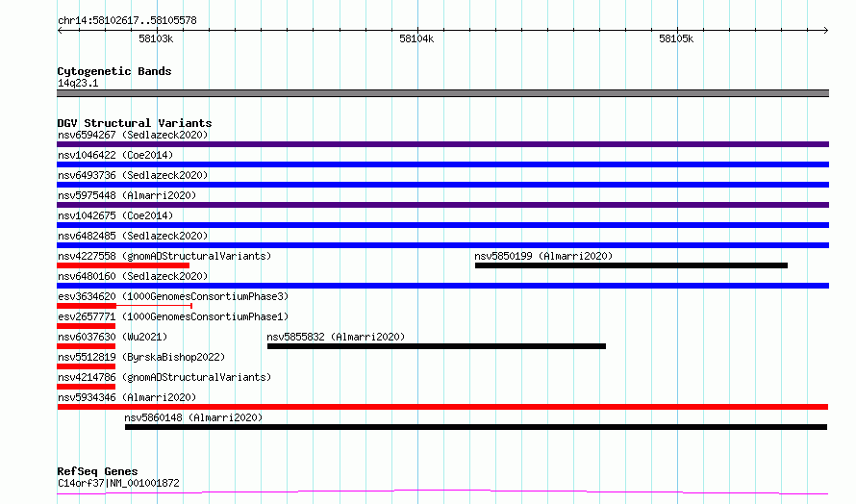The height and width of the screenshot is (504, 856).
Task: Click nsv4227558 (gnomADStructuralVariants) label
Action: tap(164, 256)
